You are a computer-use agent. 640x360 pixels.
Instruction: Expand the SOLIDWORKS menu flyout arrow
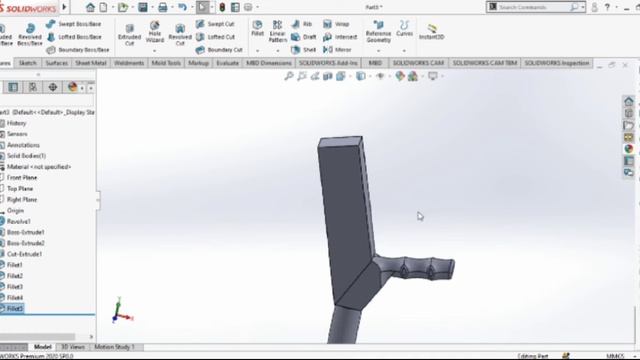pos(64,7)
